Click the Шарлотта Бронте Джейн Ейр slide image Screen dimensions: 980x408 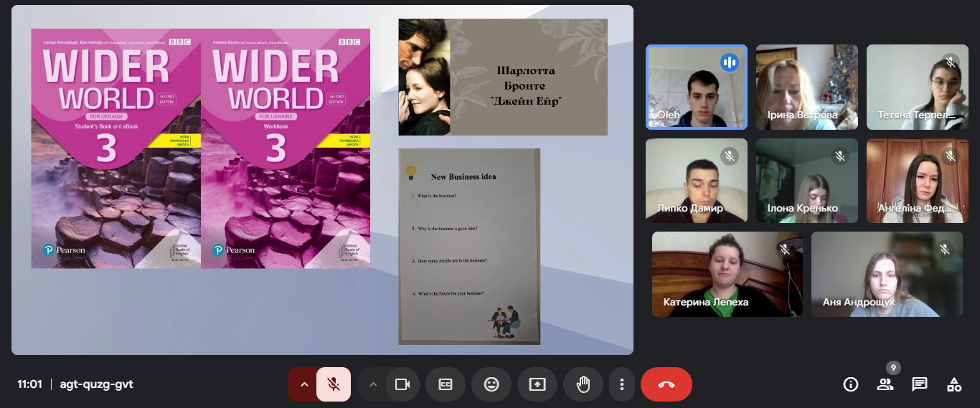point(503,77)
